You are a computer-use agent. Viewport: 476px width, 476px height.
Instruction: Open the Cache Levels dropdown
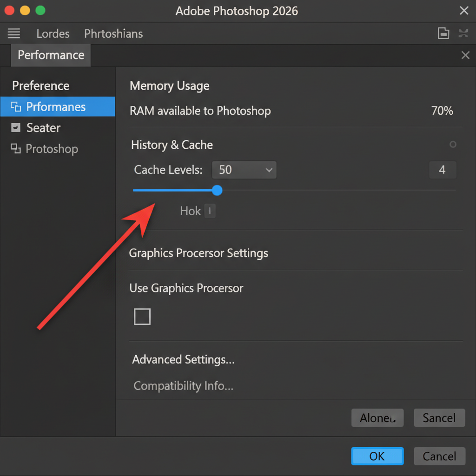click(x=244, y=170)
